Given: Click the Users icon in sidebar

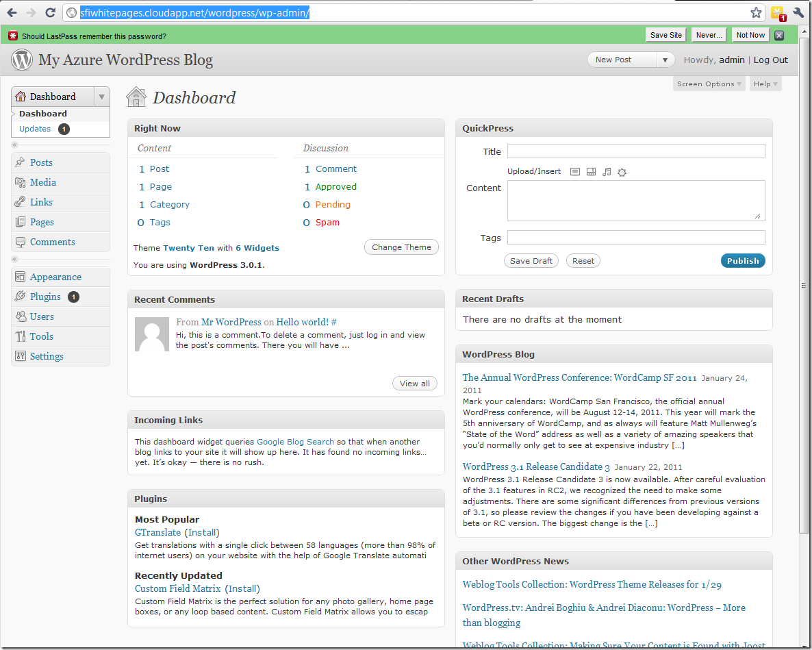Looking at the screenshot, I should (20, 316).
